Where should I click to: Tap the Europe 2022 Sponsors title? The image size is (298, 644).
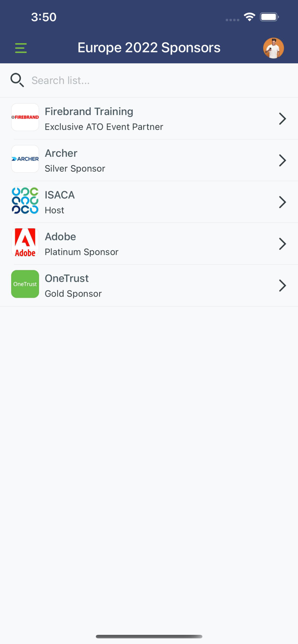pos(149,48)
